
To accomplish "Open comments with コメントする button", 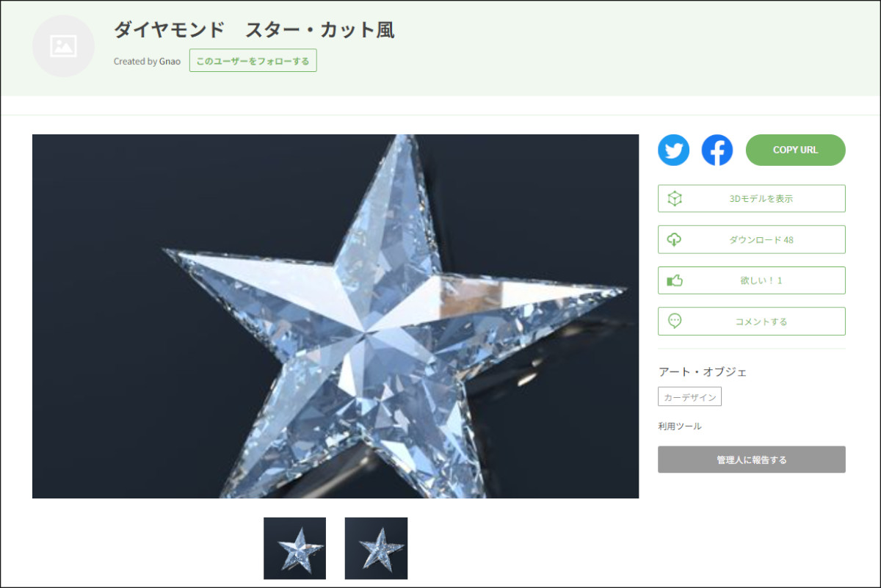I will click(x=752, y=321).
